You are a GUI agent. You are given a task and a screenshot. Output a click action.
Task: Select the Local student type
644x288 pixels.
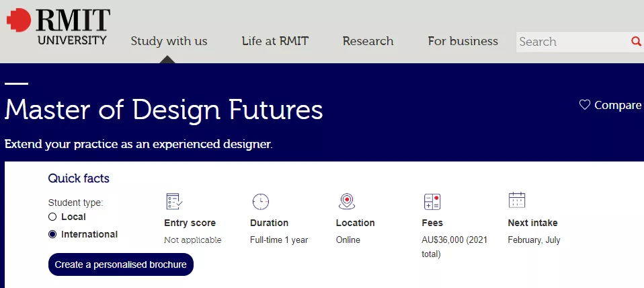(x=52, y=217)
